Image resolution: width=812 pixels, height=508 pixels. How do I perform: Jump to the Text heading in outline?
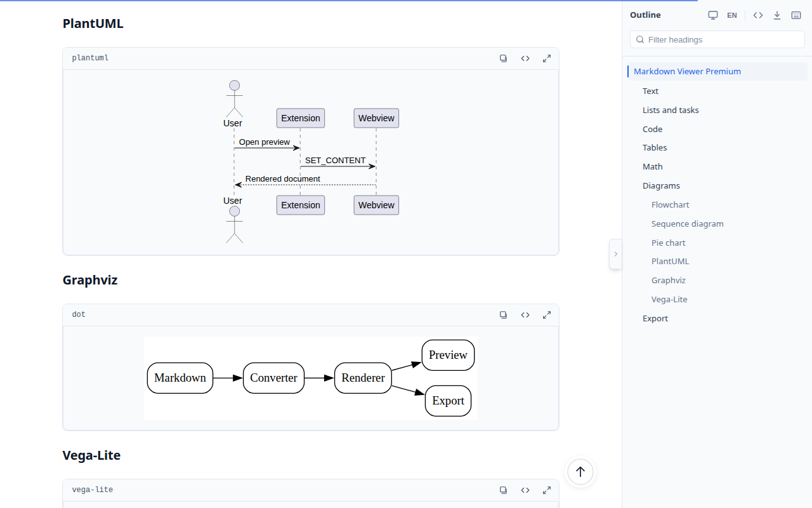[x=650, y=91]
